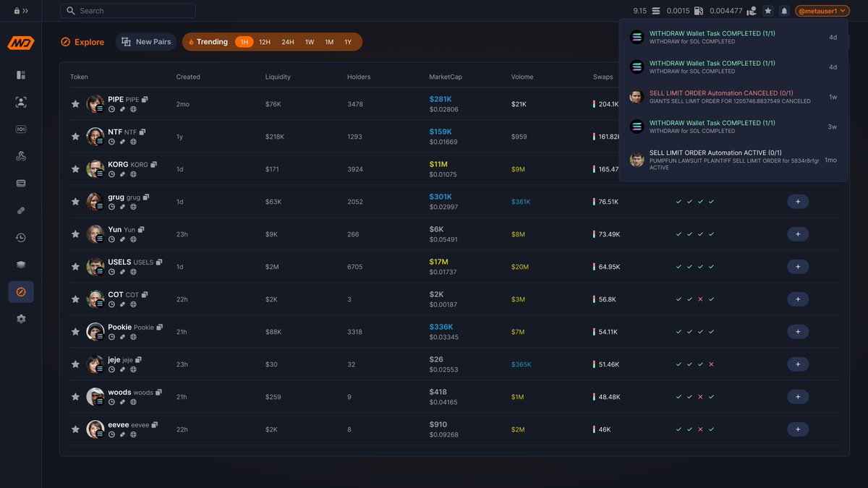Screen dimensions: 868x488
Task: Click the Settings gear in the sidebar
Action: tap(20, 318)
